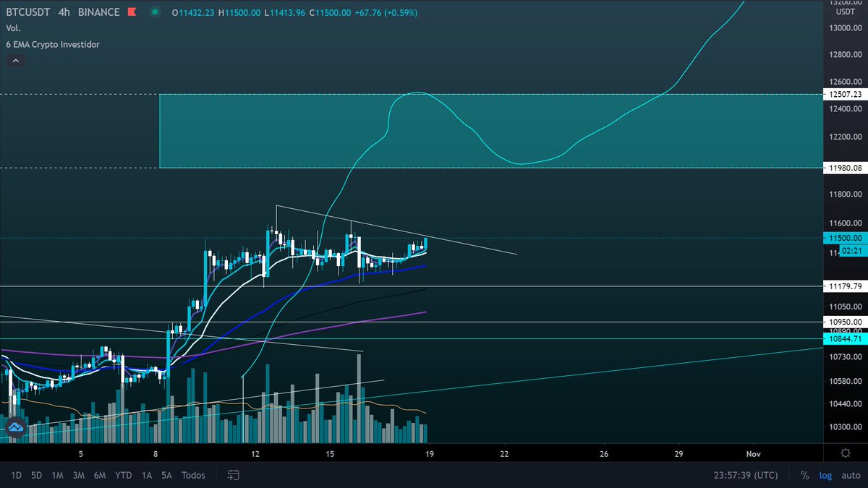Click the BINANCE exchange label
Viewport: 868px width, 488px height.
pos(99,13)
